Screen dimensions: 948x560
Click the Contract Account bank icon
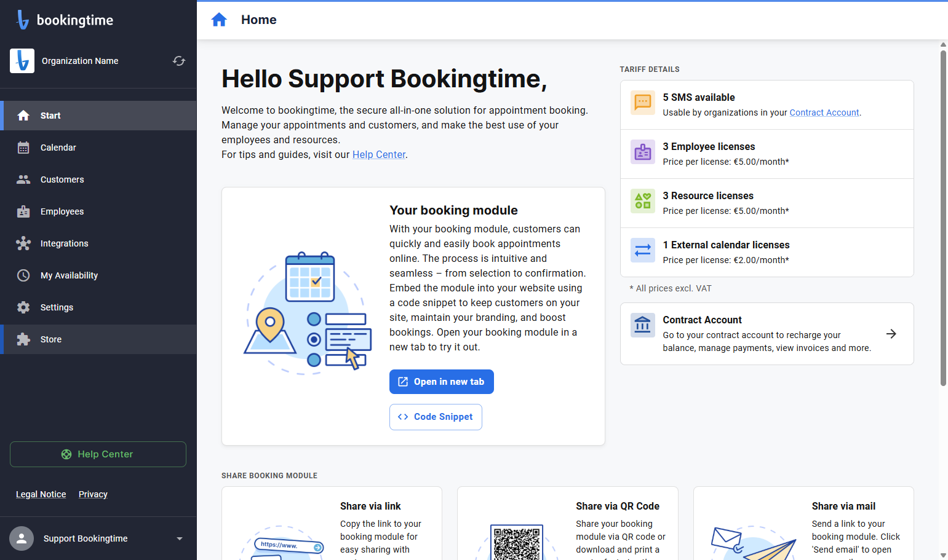tap(643, 325)
